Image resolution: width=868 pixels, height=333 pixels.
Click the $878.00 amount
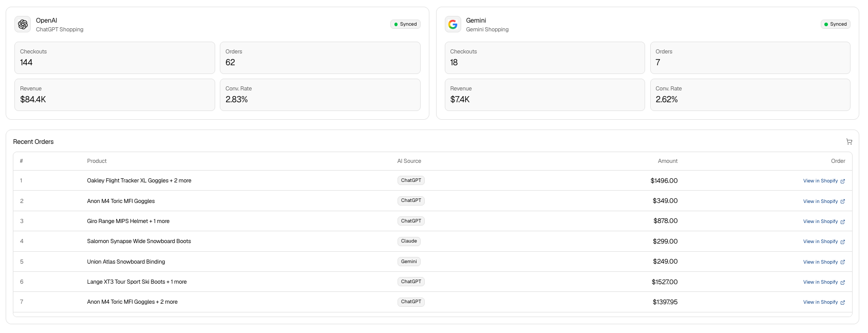[x=666, y=221]
